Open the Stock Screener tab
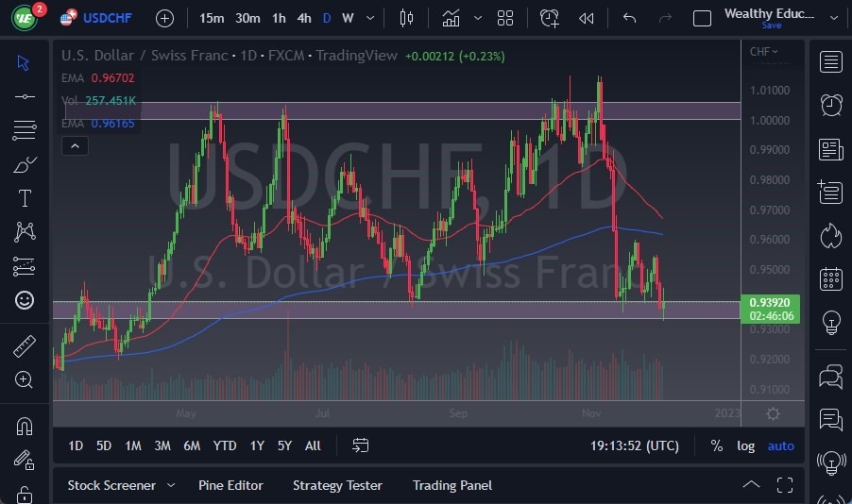 (111, 485)
